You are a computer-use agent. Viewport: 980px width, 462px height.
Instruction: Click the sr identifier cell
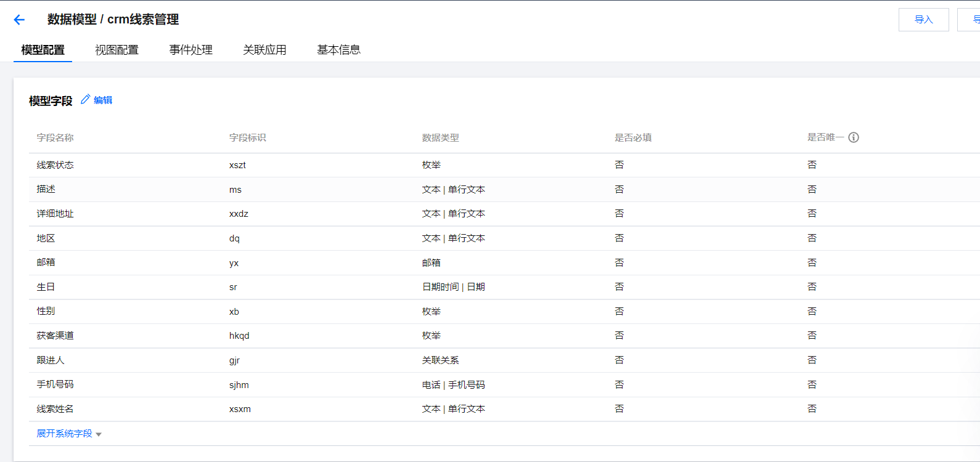point(233,287)
